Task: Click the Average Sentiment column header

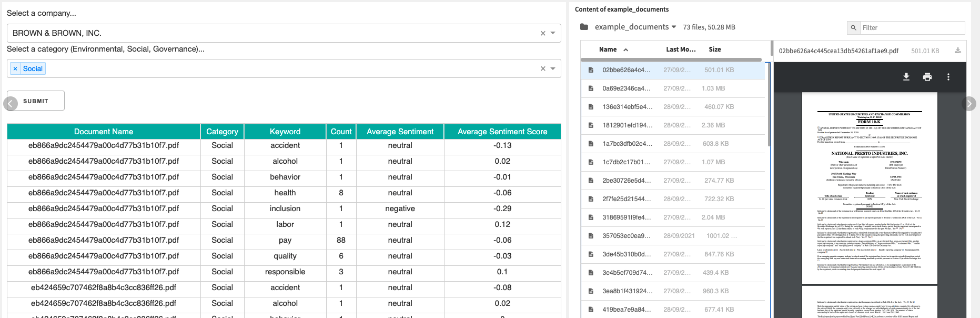Action: [x=400, y=132]
